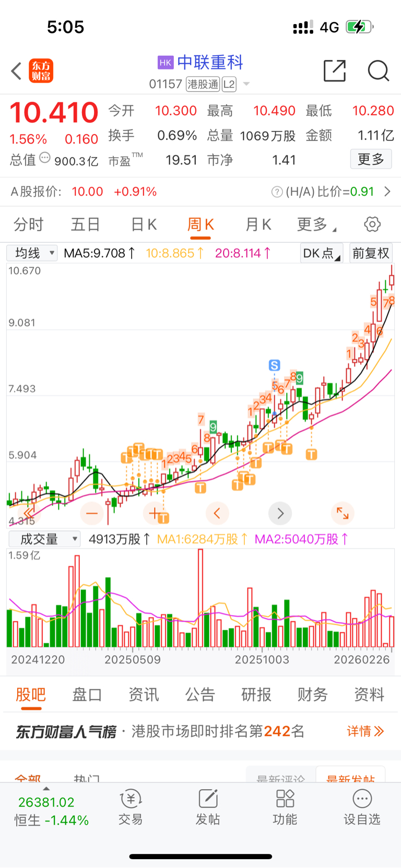Tap the HK market badge
401x868 pixels.
(x=166, y=63)
